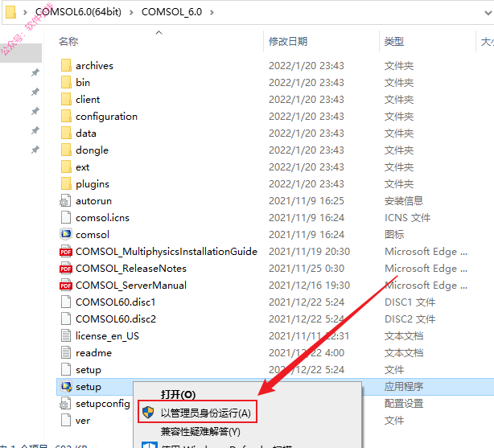Click the archives folder icon
The image size is (494, 448).
pyautogui.click(x=66, y=65)
